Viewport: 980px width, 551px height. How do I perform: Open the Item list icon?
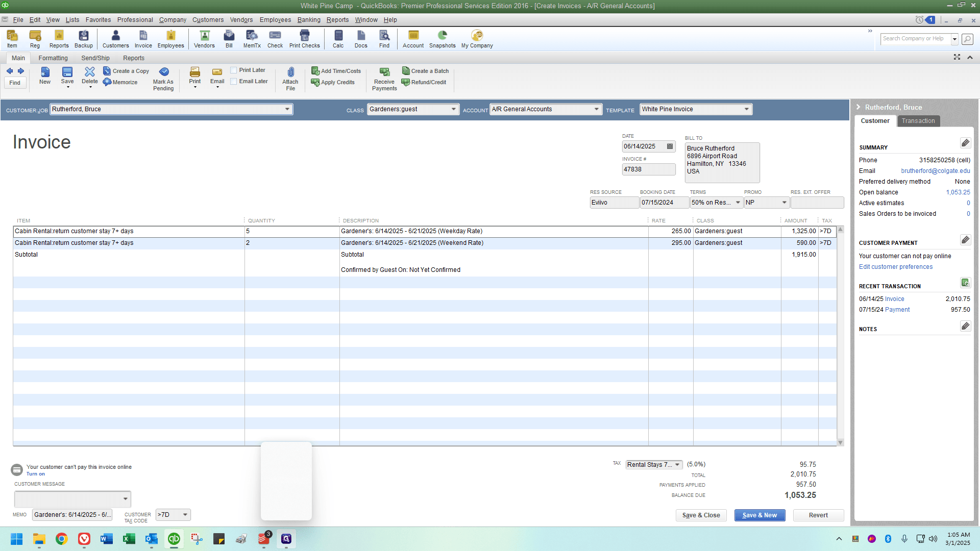(x=12, y=39)
